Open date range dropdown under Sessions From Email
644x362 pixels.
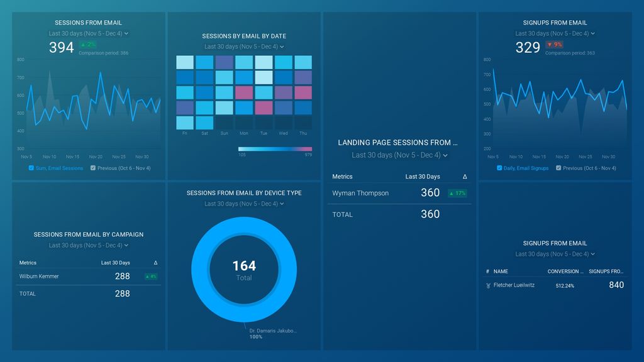88,33
